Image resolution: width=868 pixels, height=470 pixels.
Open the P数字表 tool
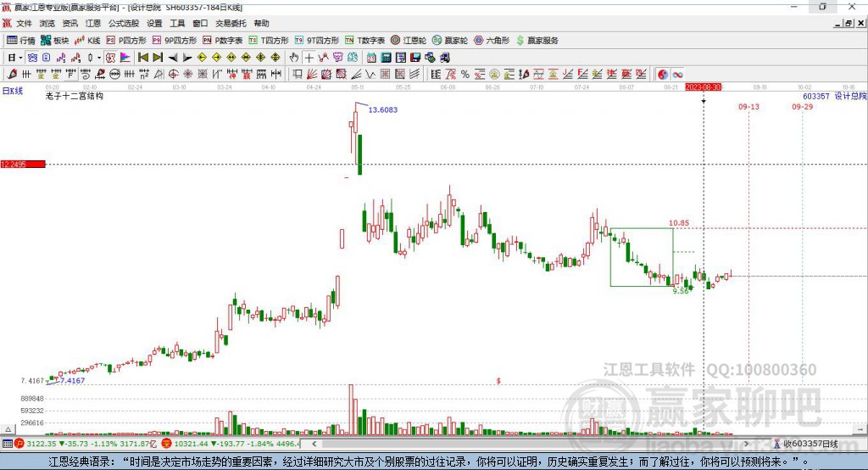pyautogui.click(x=223, y=41)
